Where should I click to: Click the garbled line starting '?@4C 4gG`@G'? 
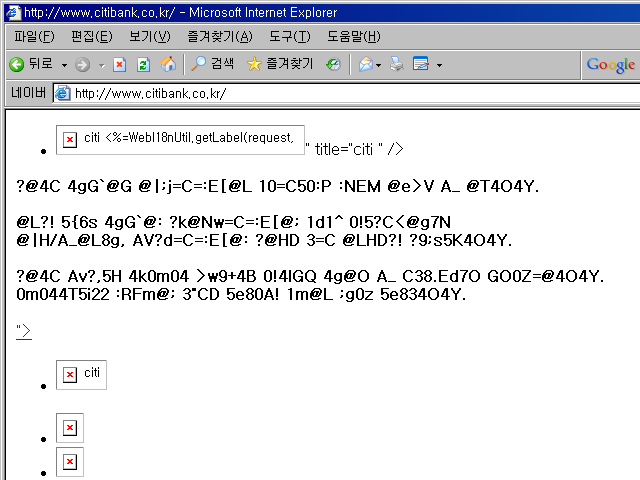pyautogui.click(x=278, y=187)
